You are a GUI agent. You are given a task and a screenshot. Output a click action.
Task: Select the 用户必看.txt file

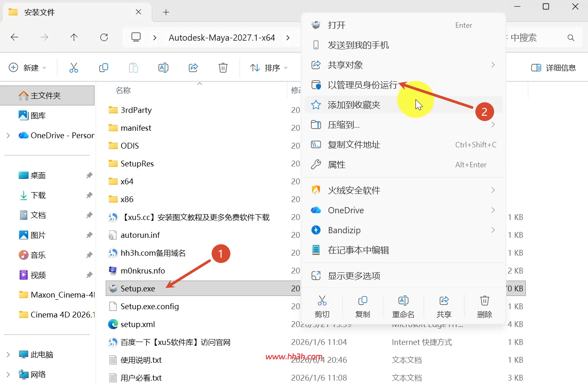click(x=135, y=378)
